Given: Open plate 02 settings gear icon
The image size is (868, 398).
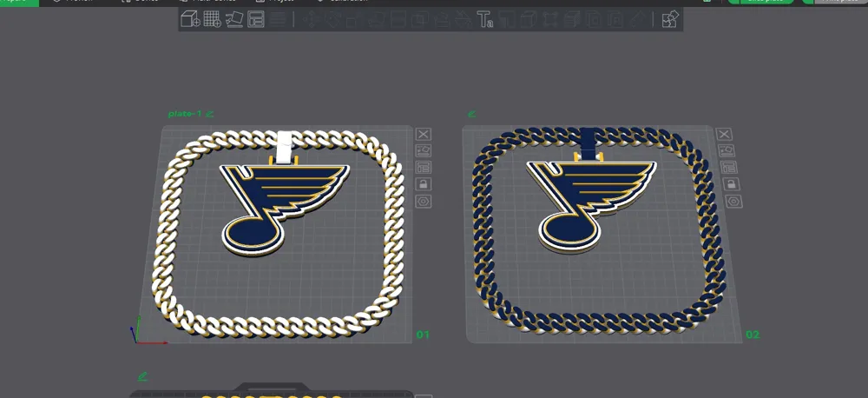Looking at the screenshot, I should click(733, 202).
